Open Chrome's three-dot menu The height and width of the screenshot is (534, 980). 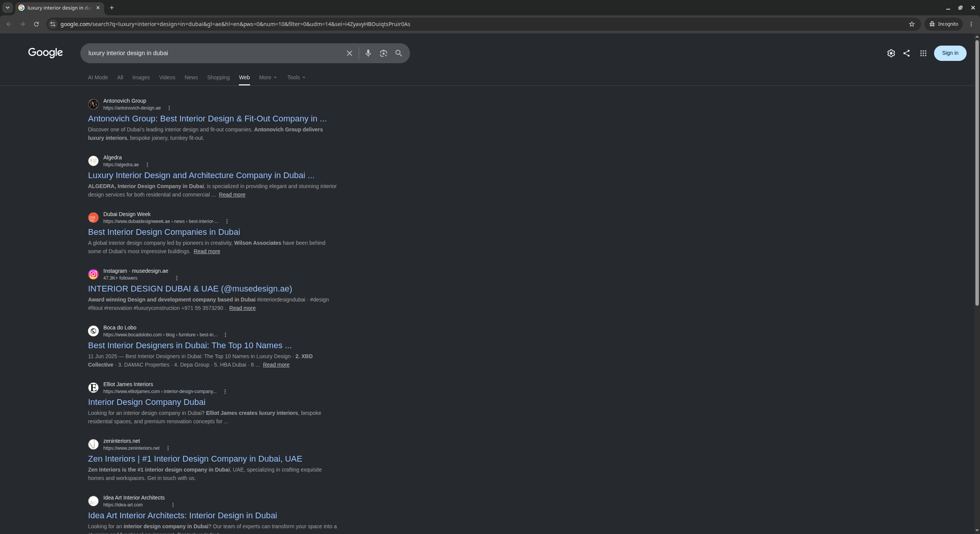tap(971, 24)
